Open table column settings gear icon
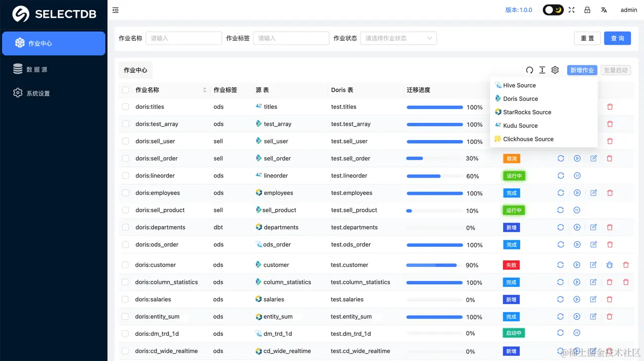The image size is (644, 361). [x=555, y=70]
